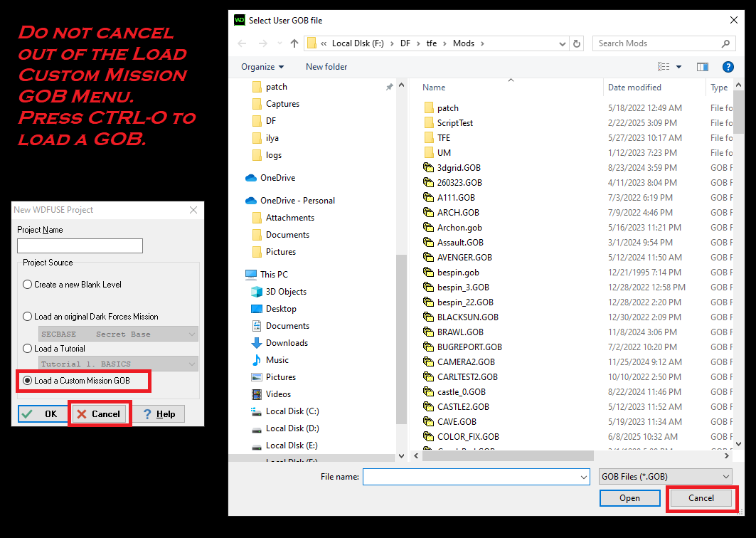The width and height of the screenshot is (756, 538).
Task: Sort files by Type column
Action: click(x=719, y=88)
